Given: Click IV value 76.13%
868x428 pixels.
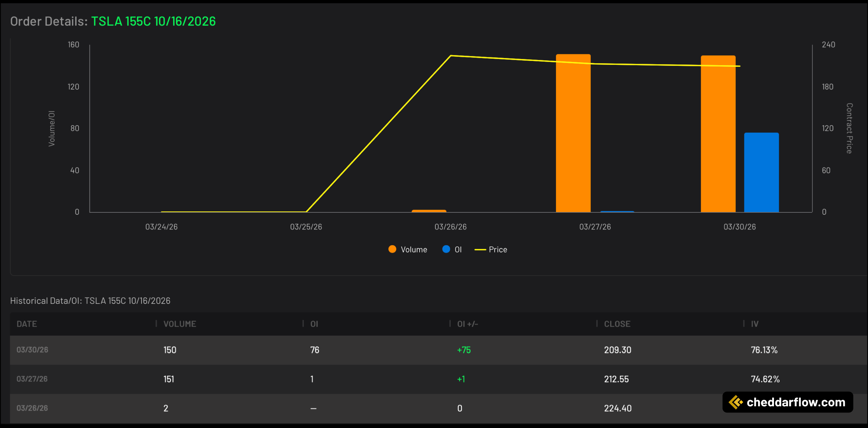Looking at the screenshot, I should coord(764,350).
